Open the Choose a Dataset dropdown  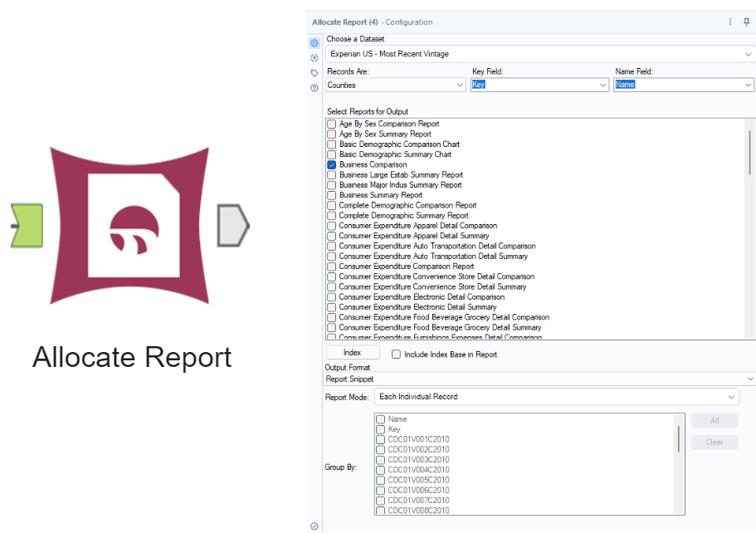pyautogui.click(x=540, y=54)
